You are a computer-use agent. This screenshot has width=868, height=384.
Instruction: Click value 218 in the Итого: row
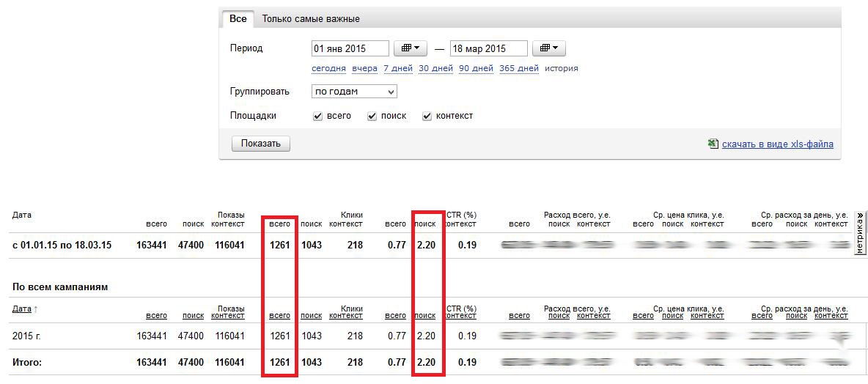pyautogui.click(x=354, y=363)
